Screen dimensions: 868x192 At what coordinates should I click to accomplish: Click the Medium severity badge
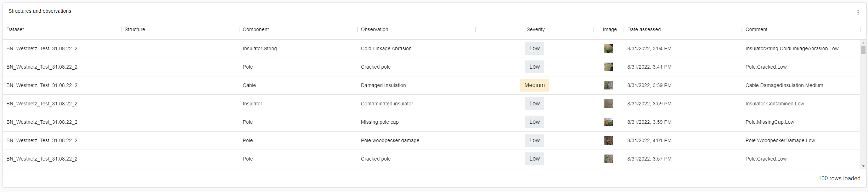(x=534, y=85)
